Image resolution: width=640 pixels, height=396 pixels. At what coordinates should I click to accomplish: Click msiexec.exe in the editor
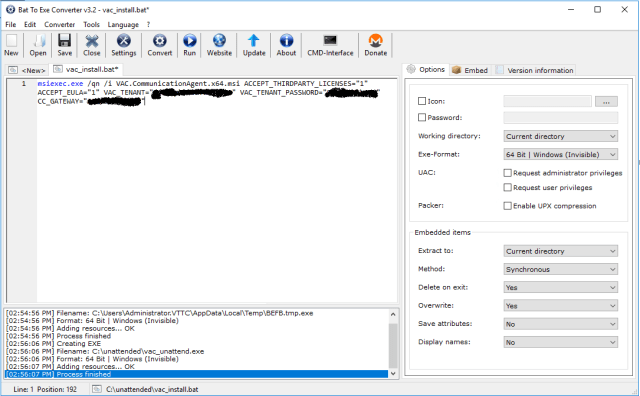click(60, 83)
